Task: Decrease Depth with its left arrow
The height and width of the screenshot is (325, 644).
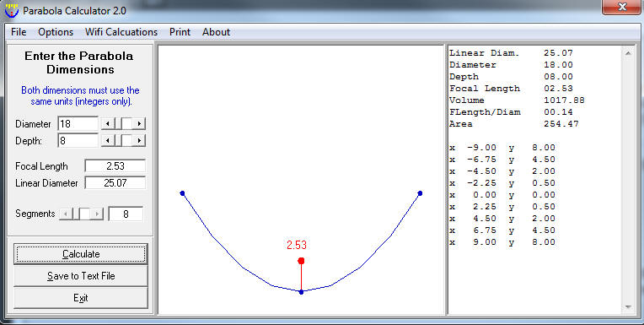Action: [108, 141]
